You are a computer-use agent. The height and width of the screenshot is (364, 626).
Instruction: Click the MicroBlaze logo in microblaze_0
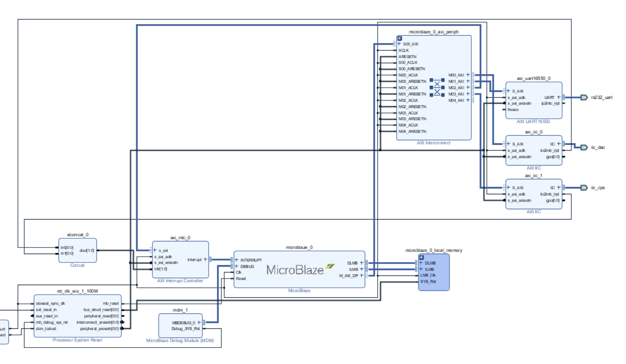point(300,269)
